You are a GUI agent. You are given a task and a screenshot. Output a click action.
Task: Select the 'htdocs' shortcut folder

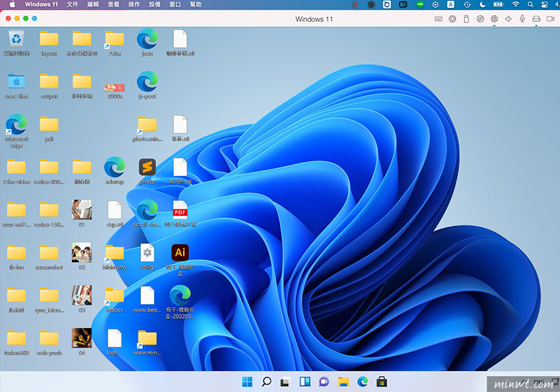point(114,296)
